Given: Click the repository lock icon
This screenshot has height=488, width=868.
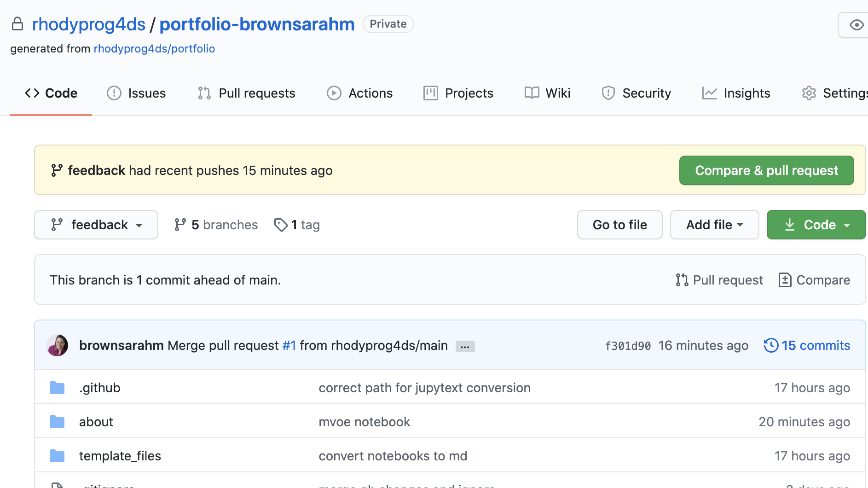Looking at the screenshot, I should coord(17,23).
